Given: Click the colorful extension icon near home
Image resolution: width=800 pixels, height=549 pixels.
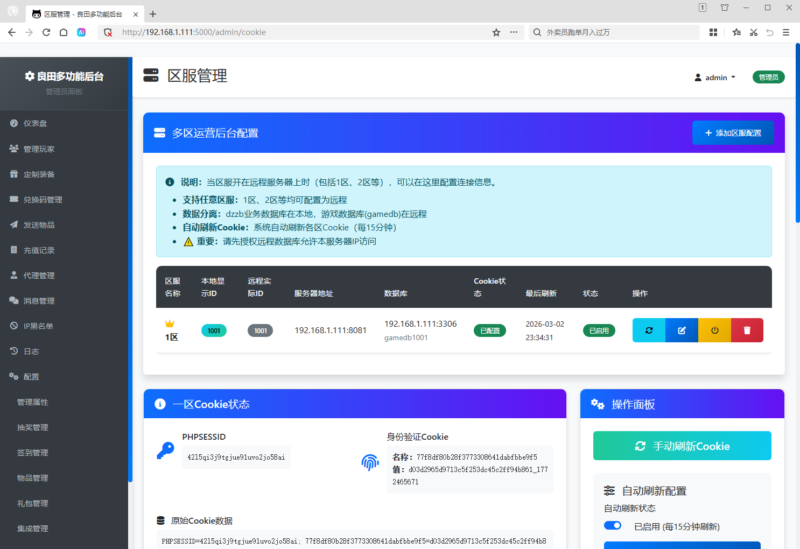Looking at the screenshot, I should tap(81, 32).
